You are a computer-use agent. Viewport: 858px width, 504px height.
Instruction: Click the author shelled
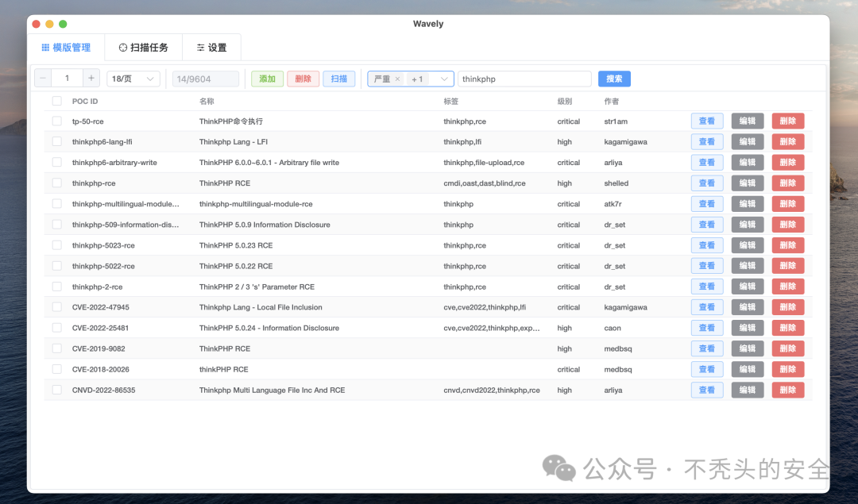click(616, 183)
